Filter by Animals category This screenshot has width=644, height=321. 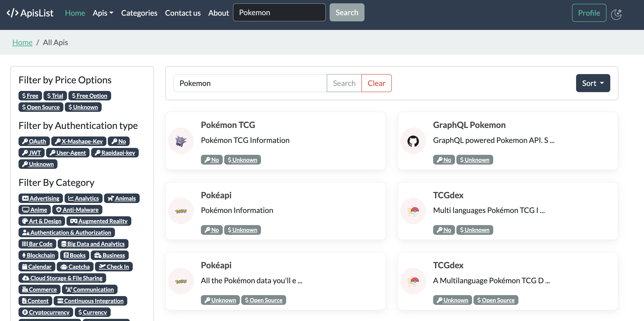tap(122, 198)
